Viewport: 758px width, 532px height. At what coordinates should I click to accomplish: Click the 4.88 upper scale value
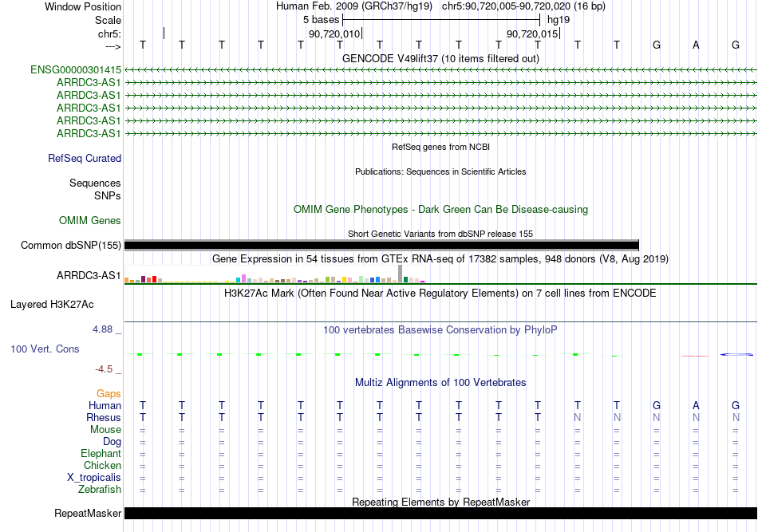click(x=102, y=329)
